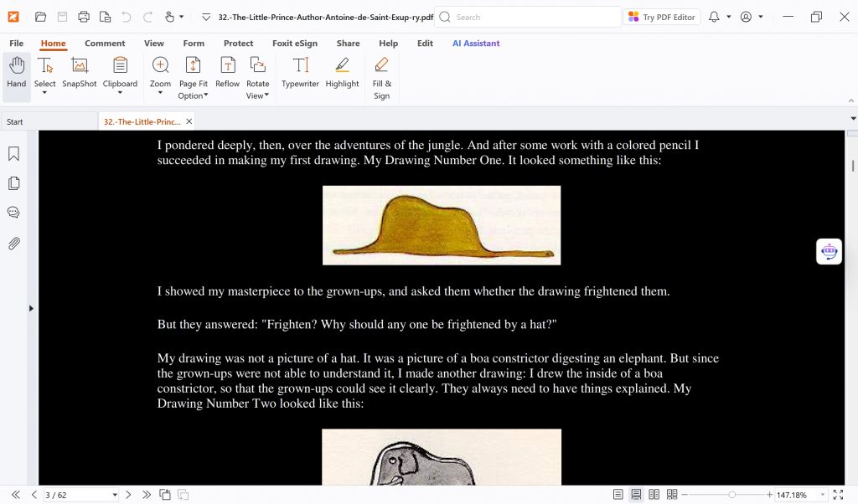Open a file with the folder icon

click(x=40, y=17)
